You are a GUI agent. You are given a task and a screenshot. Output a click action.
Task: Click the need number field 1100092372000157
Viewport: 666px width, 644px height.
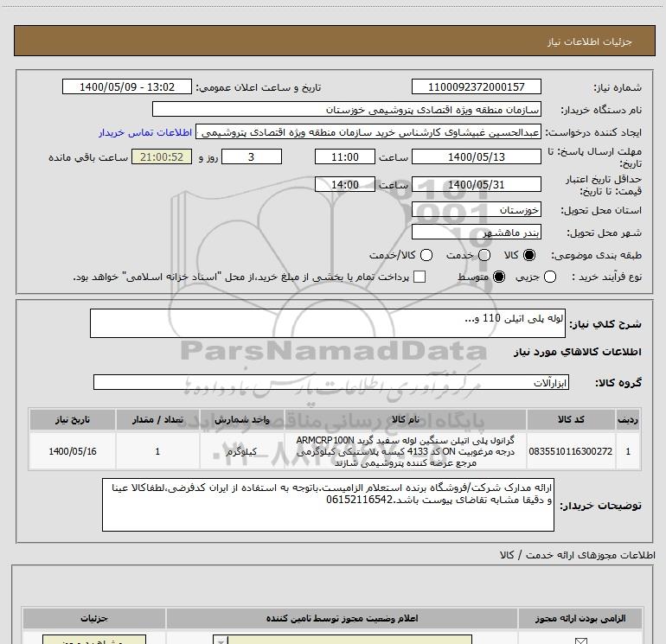(476, 87)
